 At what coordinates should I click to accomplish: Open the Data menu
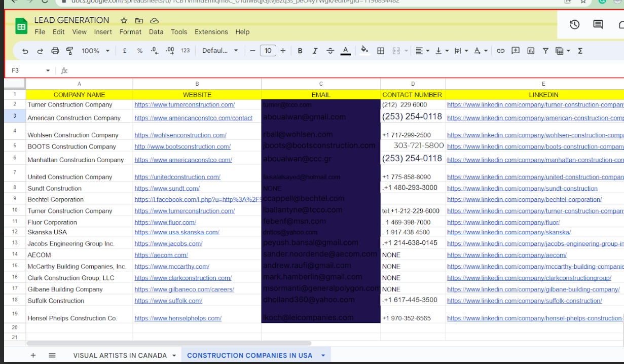[x=156, y=32]
